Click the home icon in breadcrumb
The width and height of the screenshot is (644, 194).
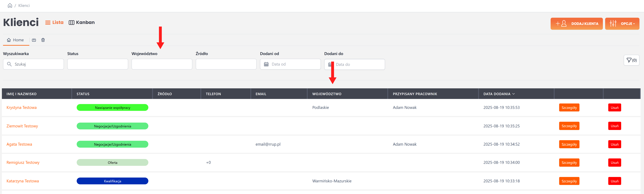(10, 5)
